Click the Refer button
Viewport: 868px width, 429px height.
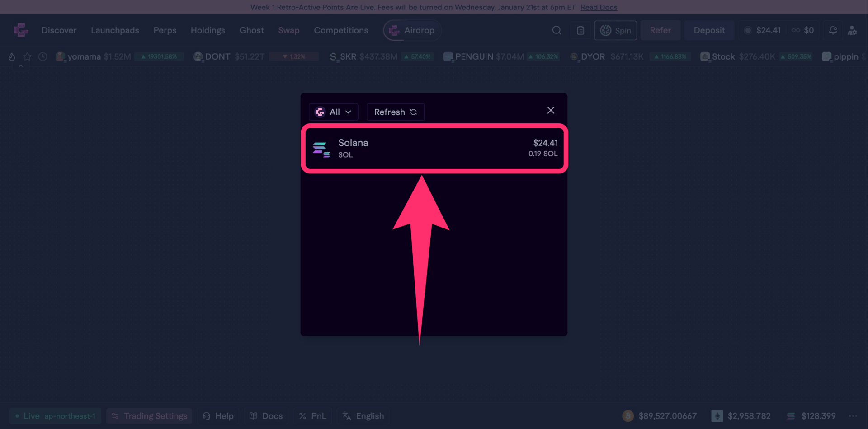(660, 30)
